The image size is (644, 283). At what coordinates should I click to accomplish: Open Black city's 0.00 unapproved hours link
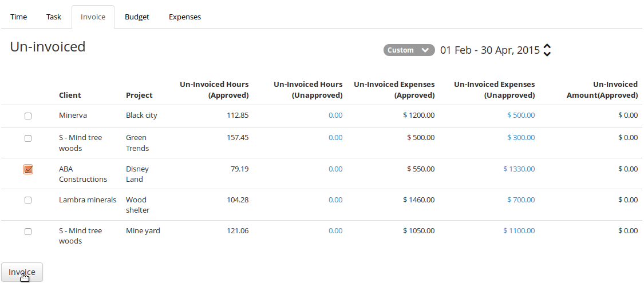pos(335,115)
